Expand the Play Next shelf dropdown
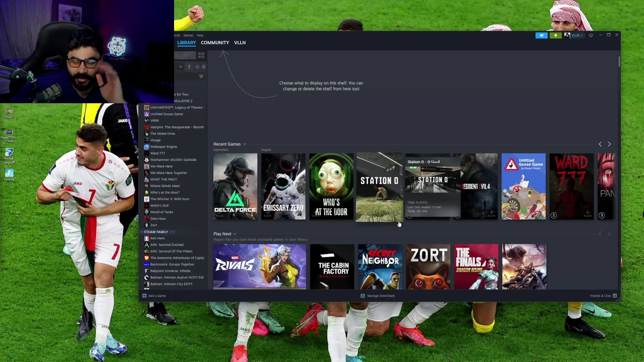644x362 pixels. click(234, 234)
